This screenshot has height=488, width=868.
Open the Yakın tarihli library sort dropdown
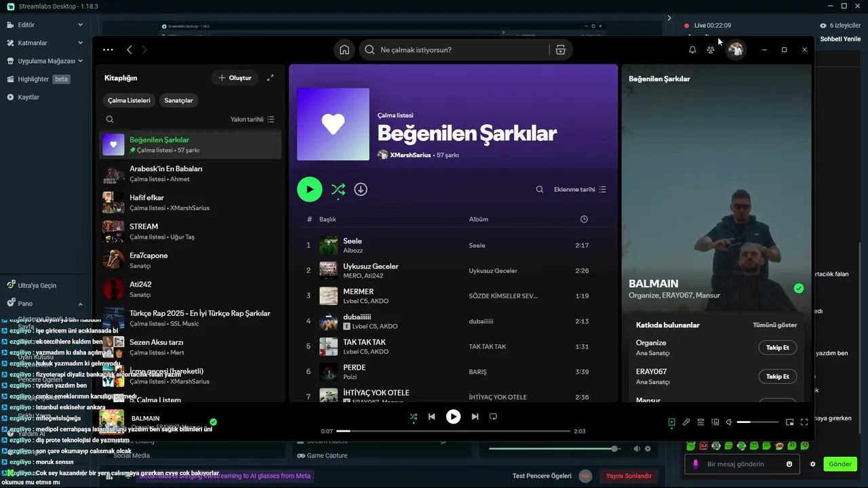point(252,119)
